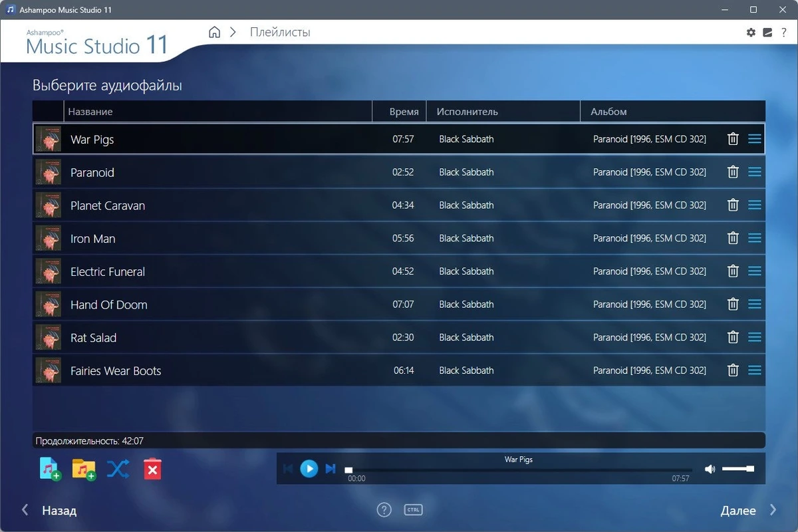Delete the War Pigs track

733,139
